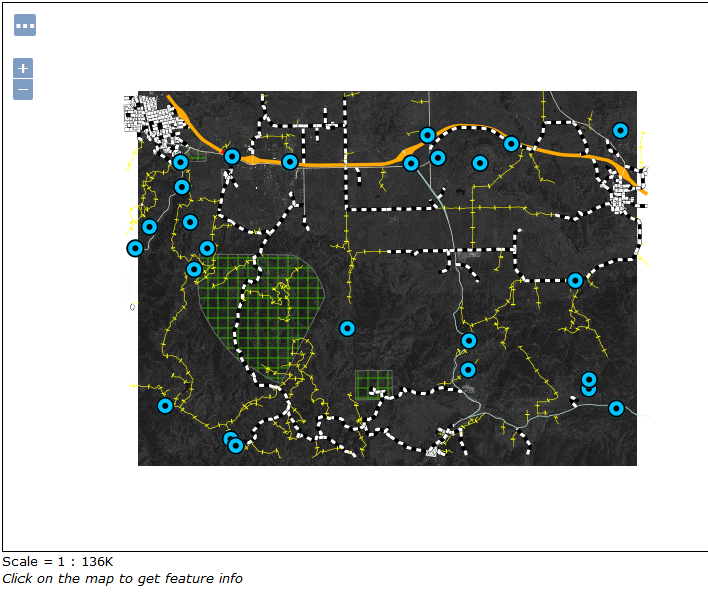Click the orange highway line segment
The width and height of the screenshot is (708, 595).
click(x=340, y=163)
